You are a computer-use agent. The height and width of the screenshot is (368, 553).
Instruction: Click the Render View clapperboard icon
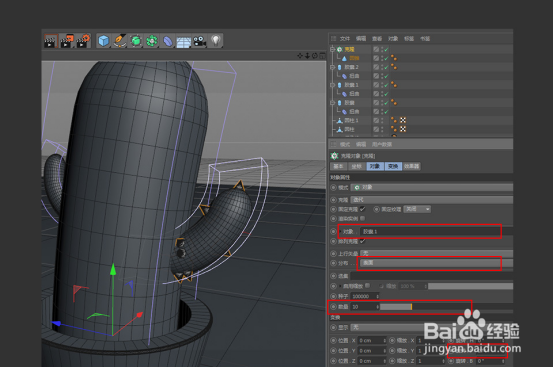click(51, 41)
